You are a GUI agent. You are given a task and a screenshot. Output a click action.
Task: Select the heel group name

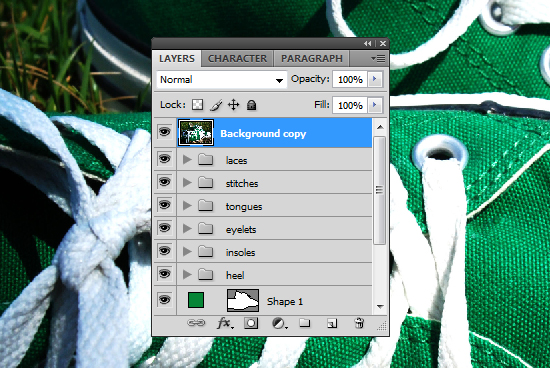[x=235, y=275]
